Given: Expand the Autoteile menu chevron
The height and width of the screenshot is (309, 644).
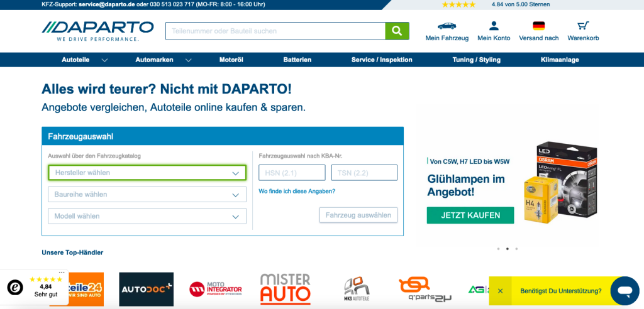Looking at the screenshot, I should pyautogui.click(x=105, y=60).
